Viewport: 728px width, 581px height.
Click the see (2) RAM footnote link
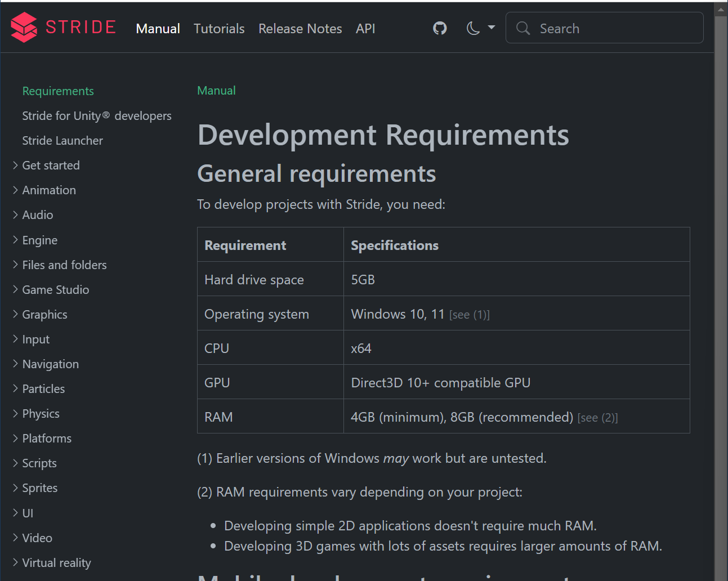597,417
